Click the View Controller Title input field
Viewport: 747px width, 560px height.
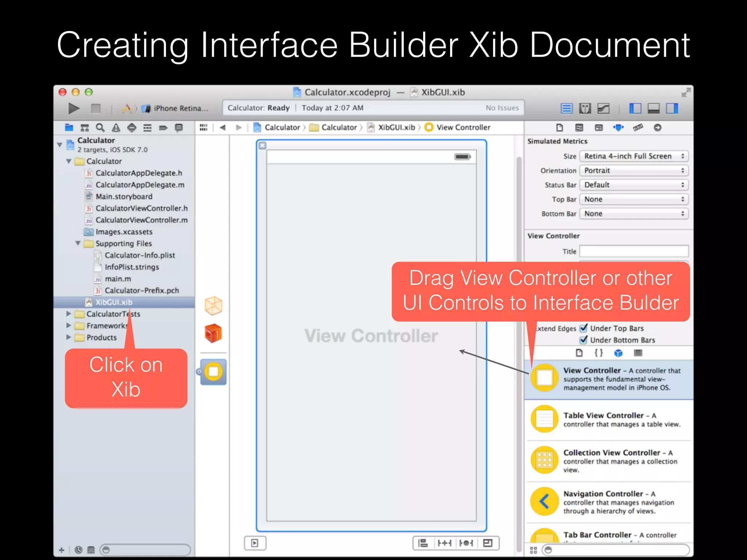coord(634,251)
